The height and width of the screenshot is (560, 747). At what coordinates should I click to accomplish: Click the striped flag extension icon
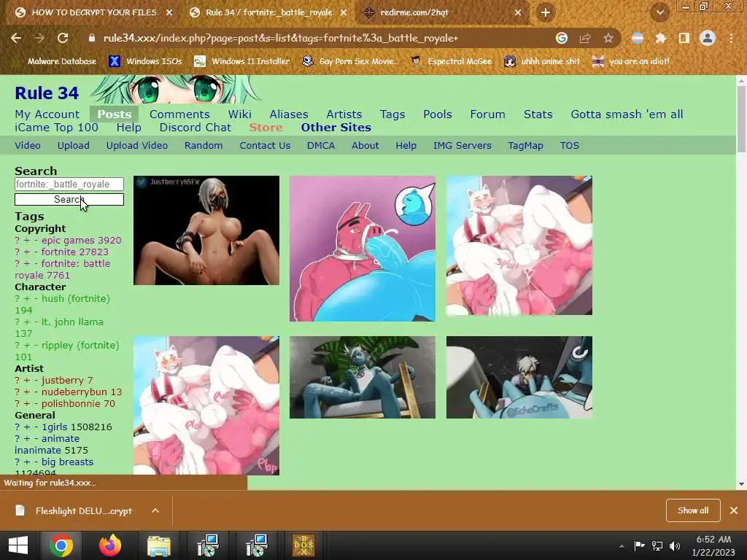(x=638, y=38)
